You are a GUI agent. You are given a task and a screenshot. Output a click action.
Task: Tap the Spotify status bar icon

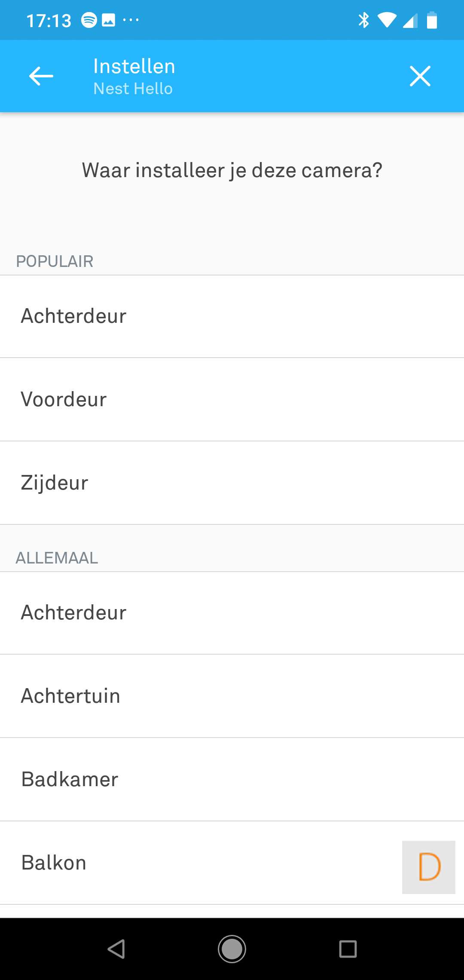[89, 20]
